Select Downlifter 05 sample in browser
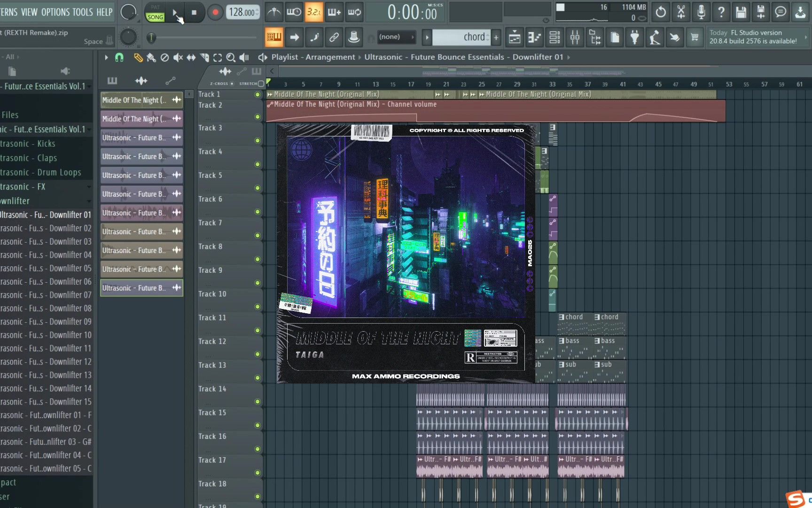Screen dimensions: 812x508 (x=46, y=268)
